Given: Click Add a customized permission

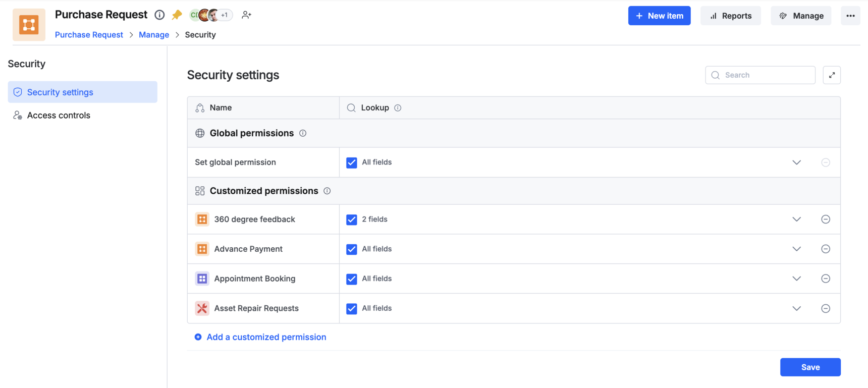Looking at the screenshot, I should (x=260, y=337).
